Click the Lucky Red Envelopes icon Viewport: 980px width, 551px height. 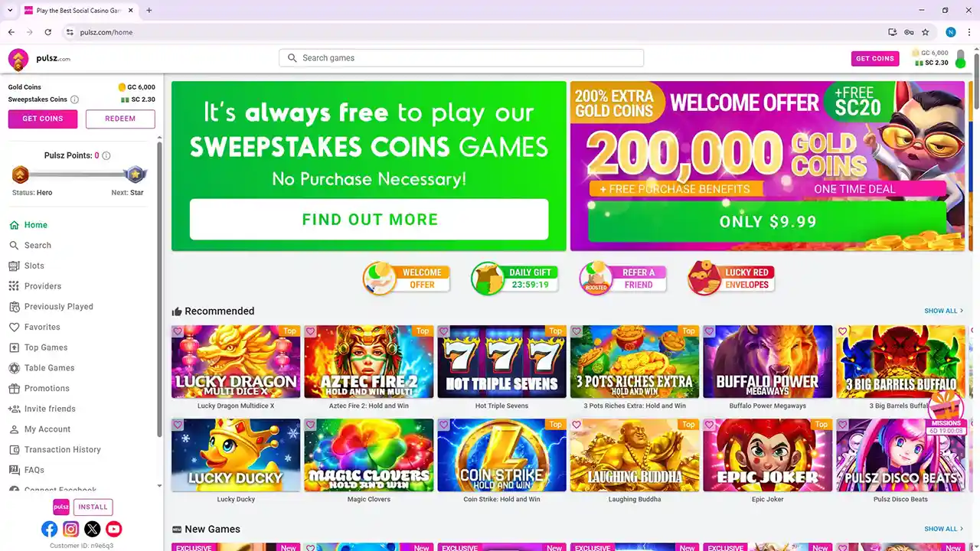pos(731,278)
